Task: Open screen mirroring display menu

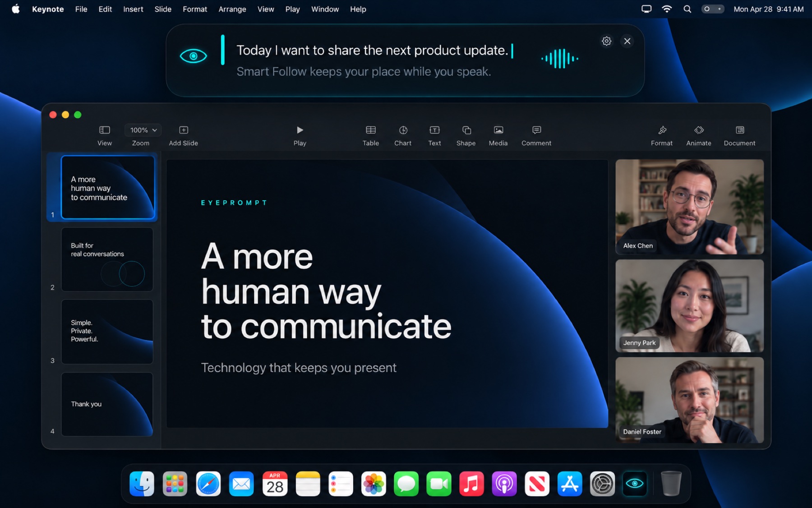Action: 646,9
